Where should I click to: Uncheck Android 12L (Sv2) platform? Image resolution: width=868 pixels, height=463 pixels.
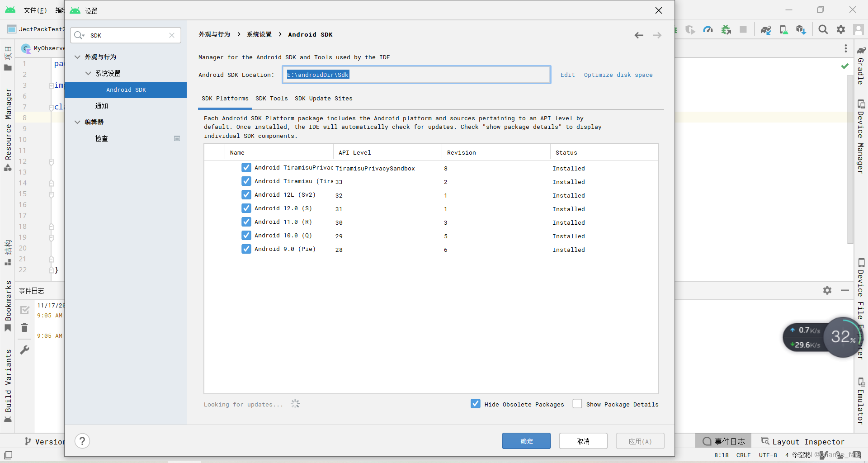[x=246, y=195]
